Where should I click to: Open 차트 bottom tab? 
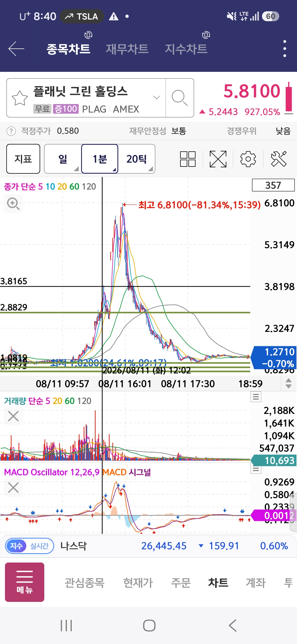[218, 582]
